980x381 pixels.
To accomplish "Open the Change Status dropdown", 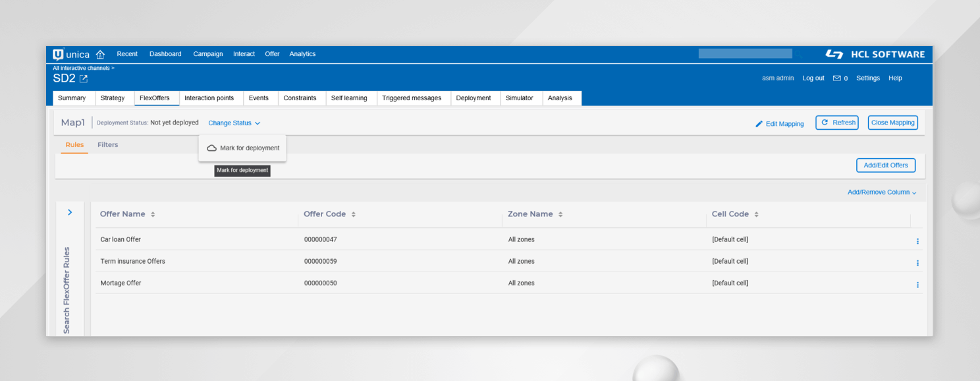I will click(x=234, y=123).
